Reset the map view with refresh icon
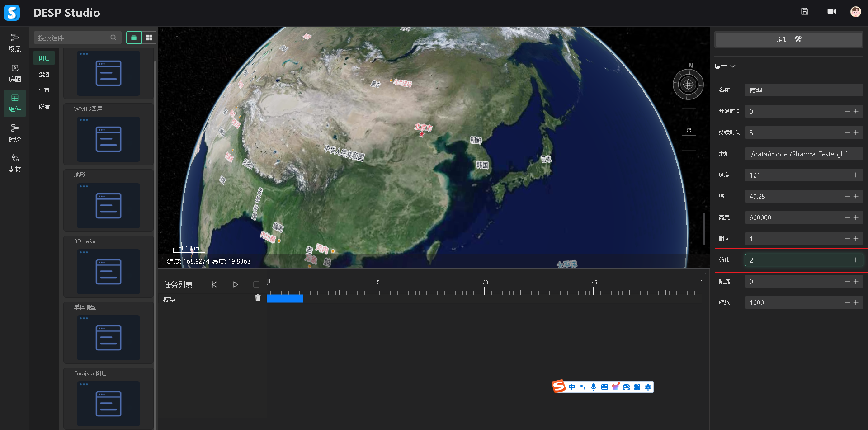 tap(689, 130)
